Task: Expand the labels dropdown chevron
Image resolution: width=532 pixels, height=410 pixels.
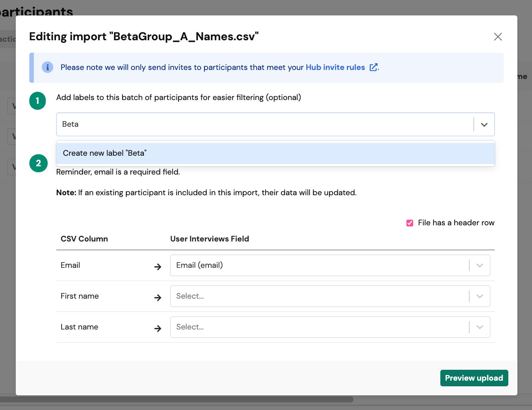Action: (484, 124)
